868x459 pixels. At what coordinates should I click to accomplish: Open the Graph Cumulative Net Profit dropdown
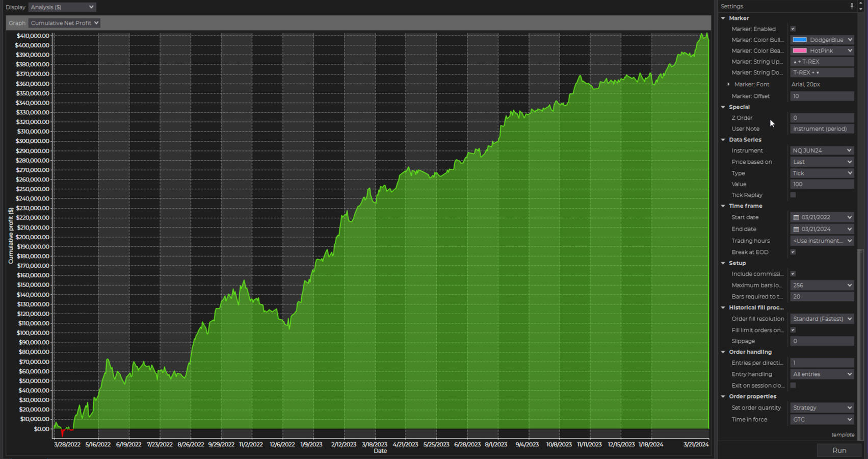pos(64,23)
